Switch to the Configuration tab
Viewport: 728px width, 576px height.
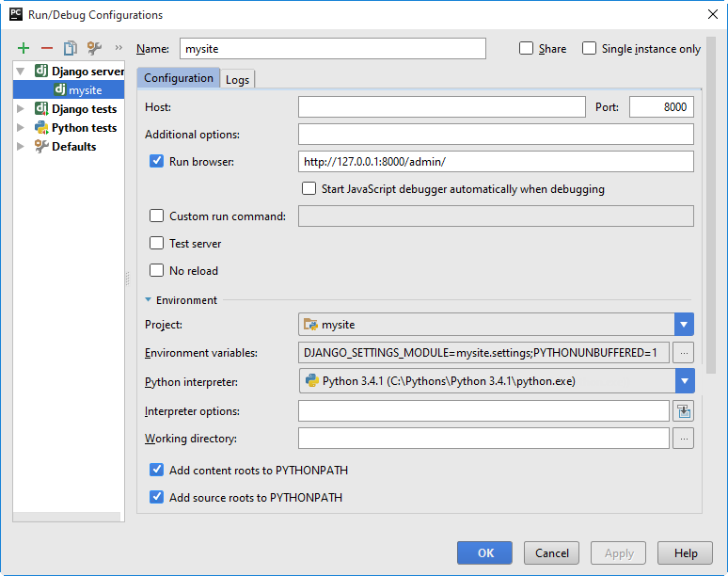pos(179,78)
